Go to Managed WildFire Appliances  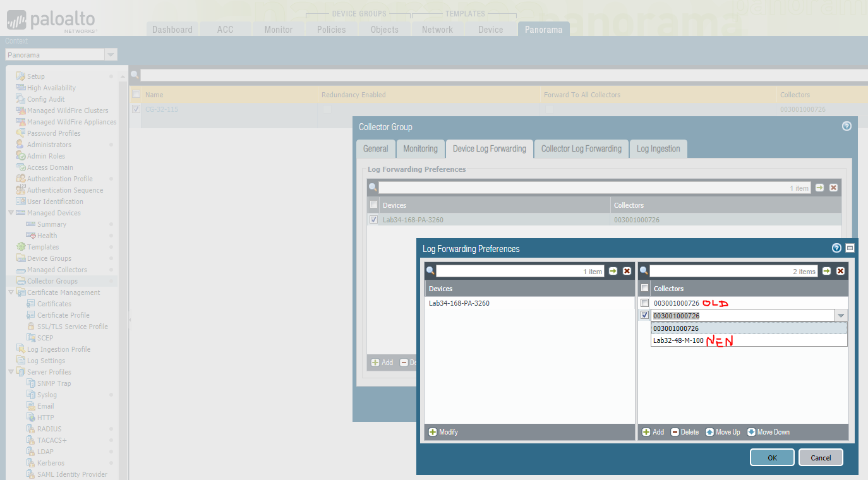pyautogui.click(x=71, y=122)
